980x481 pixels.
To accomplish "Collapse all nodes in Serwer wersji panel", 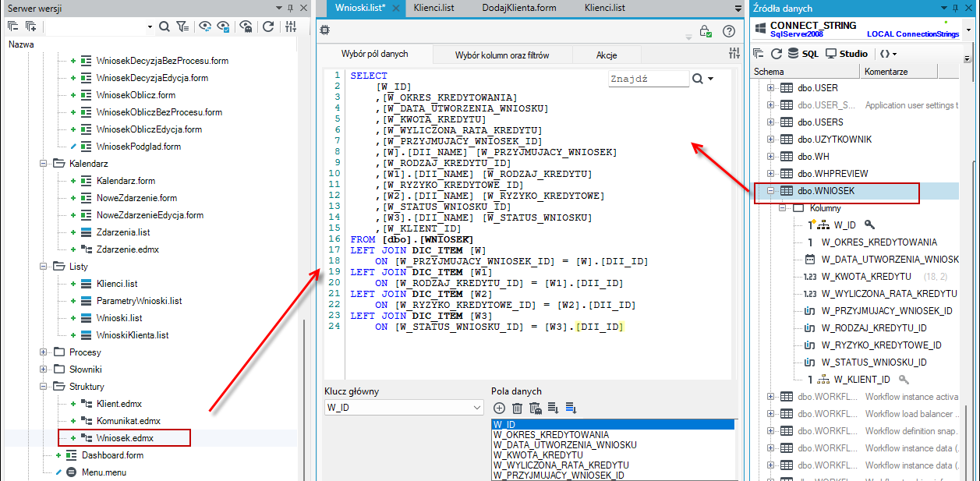I will pos(12,27).
